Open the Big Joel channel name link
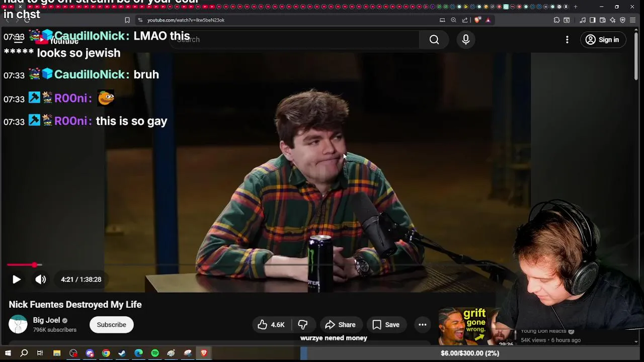The width and height of the screenshot is (644, 362). pos(46,320)
